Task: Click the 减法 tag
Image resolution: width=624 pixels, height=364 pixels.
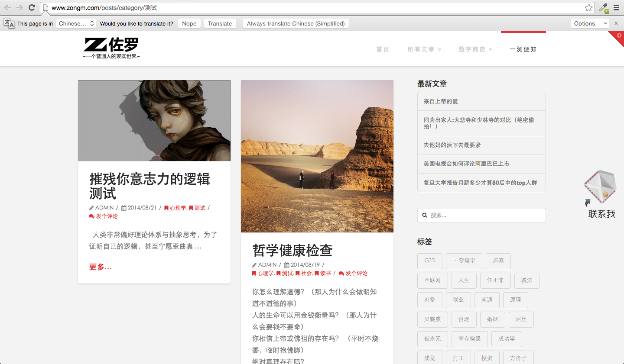Action: [x=527, y=280]
